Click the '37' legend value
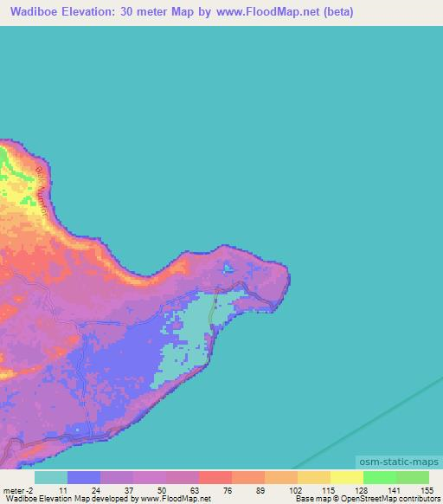This screenshot has width=443, height=504. pyautogui.click(x=129, y=491)
